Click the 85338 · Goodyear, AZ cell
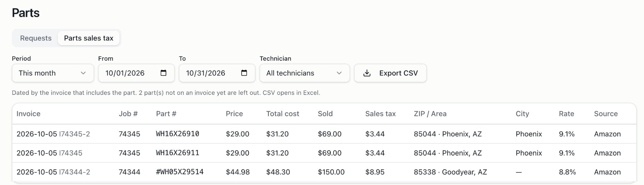The height and width of the screenshot is (185, 644). coord(450,172)
